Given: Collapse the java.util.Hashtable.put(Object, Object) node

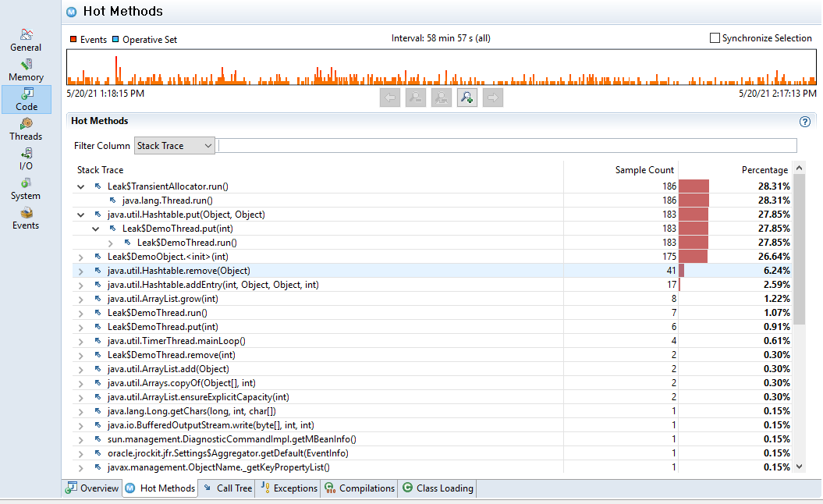Looking at the screenshot, I should [81, 215].
